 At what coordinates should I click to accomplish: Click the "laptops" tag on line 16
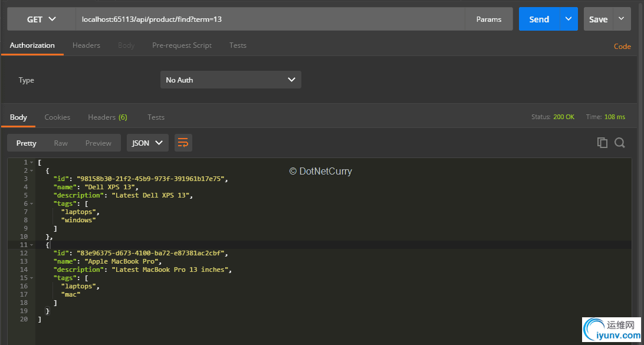click(78, 286)
